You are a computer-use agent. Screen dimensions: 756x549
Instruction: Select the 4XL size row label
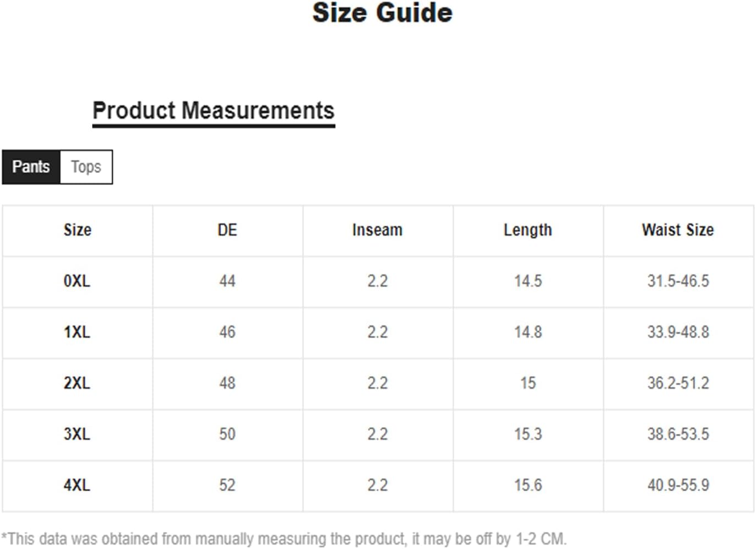pos(78,486)
